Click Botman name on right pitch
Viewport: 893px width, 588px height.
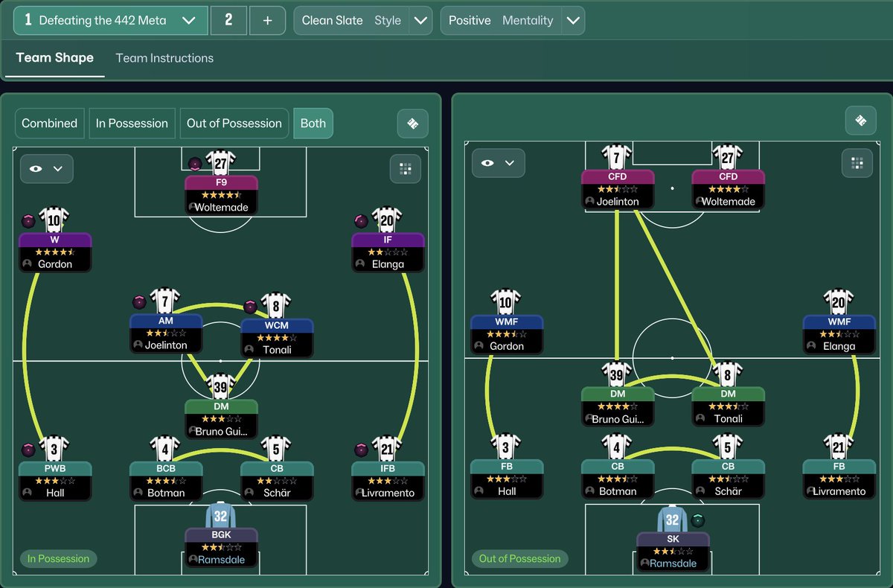point(618,491)
